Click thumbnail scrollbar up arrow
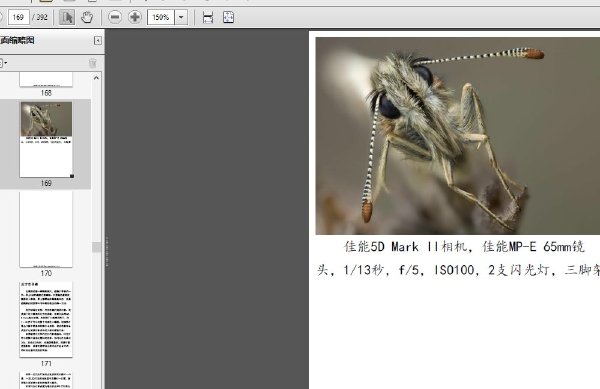600x389 pixels. click(x=96, y=78)
